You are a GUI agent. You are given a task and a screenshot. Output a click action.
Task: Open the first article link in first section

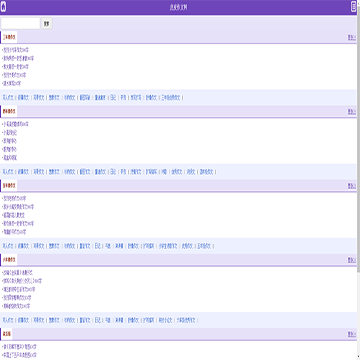click(x=16, y=50)
